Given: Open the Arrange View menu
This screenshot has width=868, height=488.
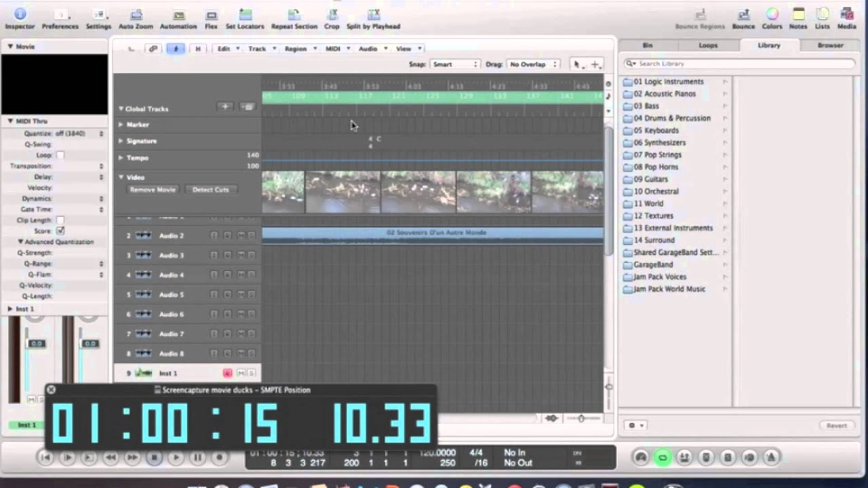Looking at the screenshot, I should (408, 49).
